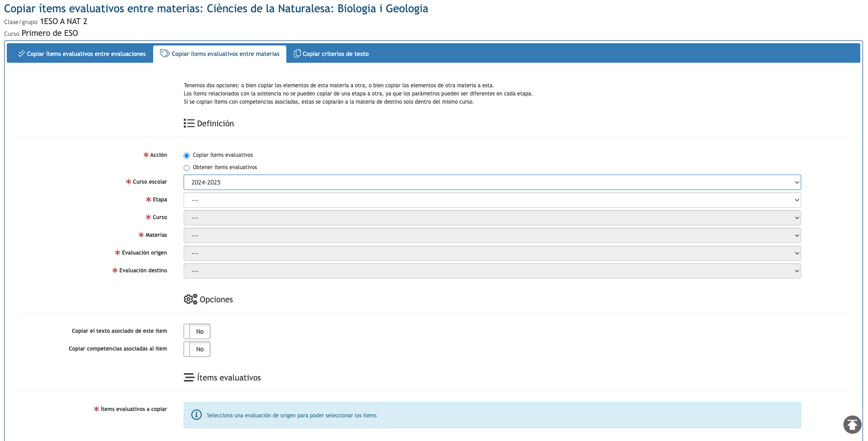Click the Opciones section heading
Image resolution: width=868 pixels, height=441 pixels.
(216, 300)
